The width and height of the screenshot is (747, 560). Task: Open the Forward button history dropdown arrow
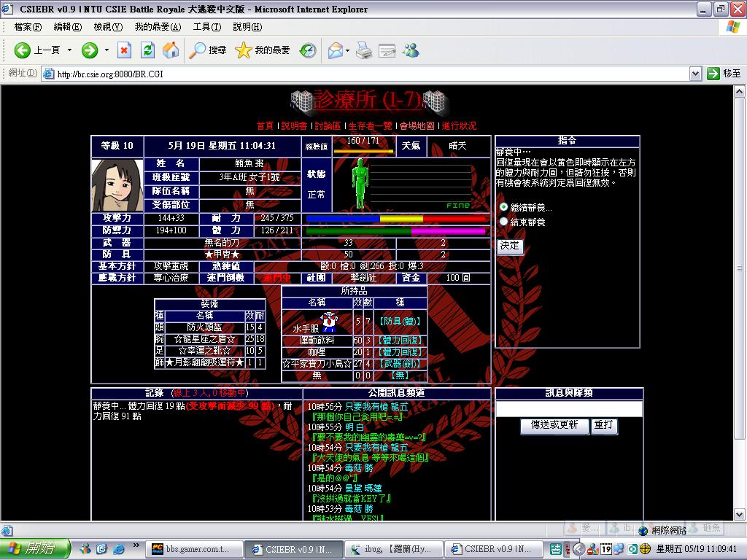click(107, 50)
